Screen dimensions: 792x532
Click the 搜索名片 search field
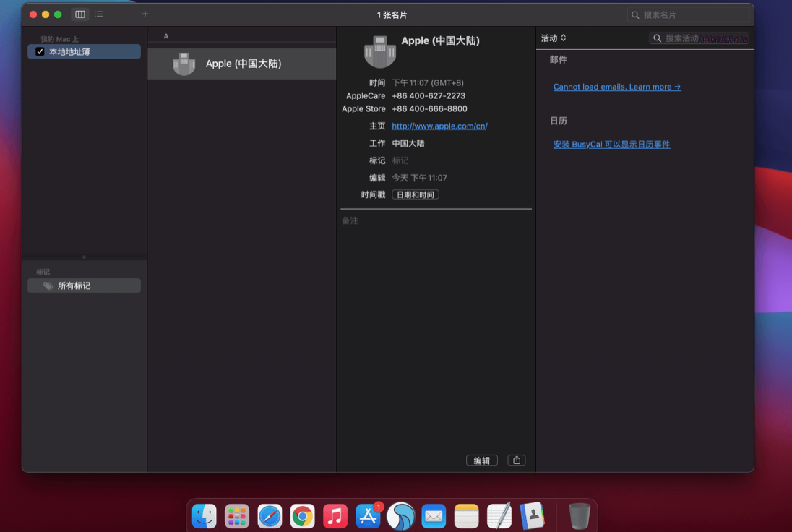(x=686, y=14)
